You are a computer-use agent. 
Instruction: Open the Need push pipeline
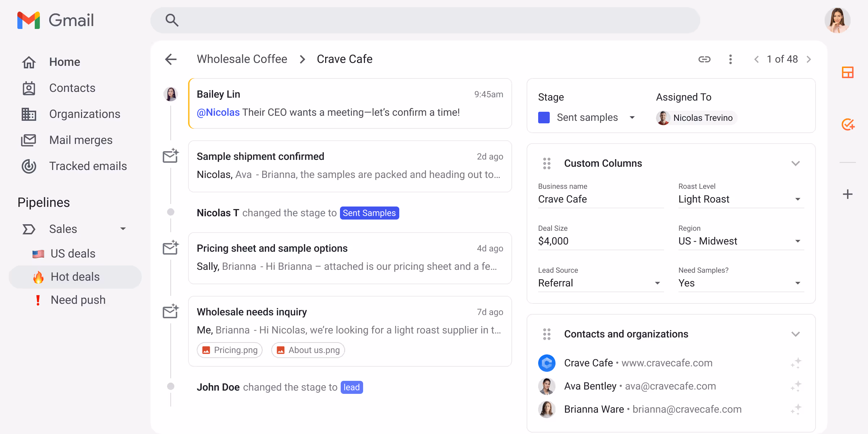click(x=78, y=300)
